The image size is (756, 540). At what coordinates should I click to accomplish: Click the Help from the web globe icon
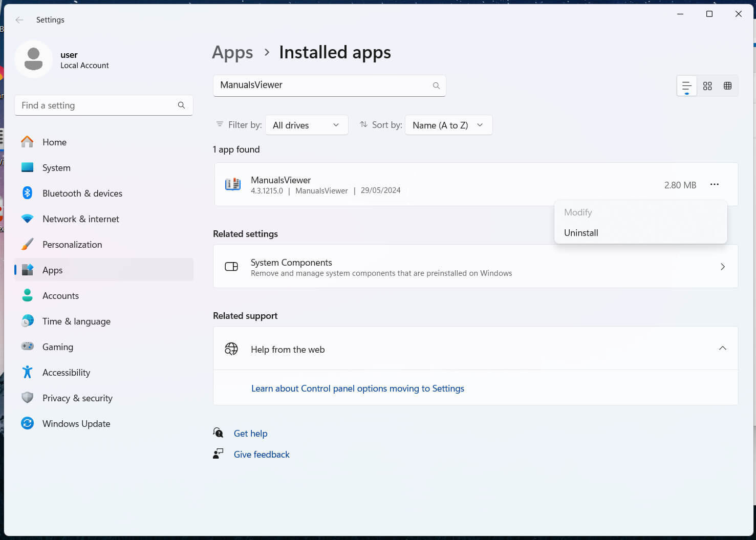coord(231,349)
